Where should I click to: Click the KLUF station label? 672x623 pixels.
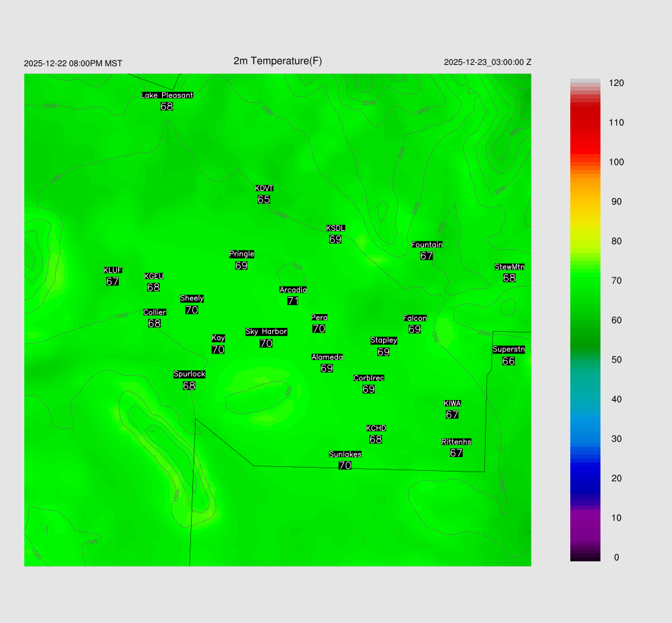coord(112,270)
